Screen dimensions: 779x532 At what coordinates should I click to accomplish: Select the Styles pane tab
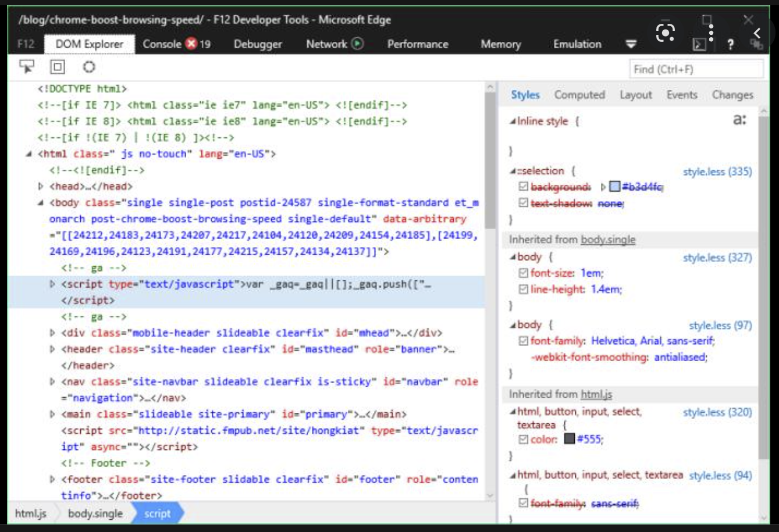pyautogui.click(x=525, y=95)
